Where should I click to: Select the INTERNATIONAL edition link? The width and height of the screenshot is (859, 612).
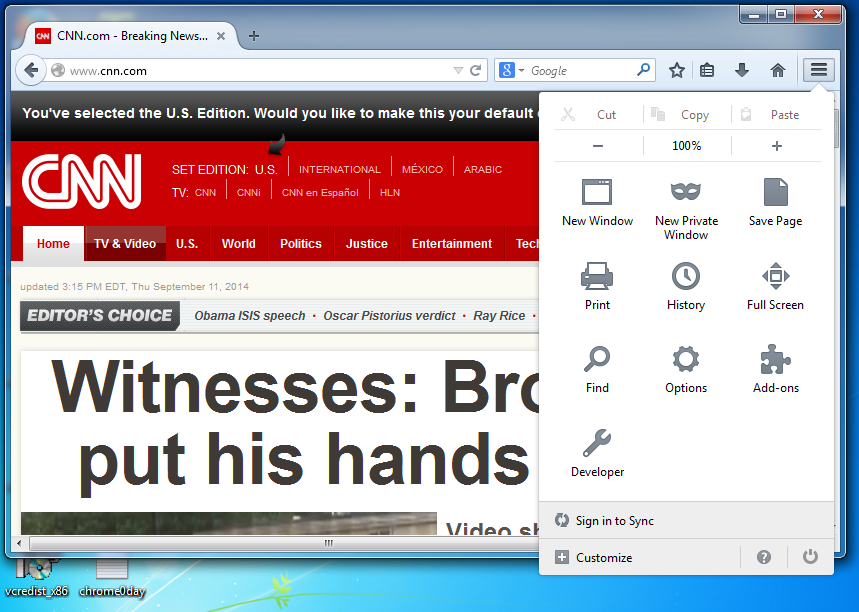[340, 169]
